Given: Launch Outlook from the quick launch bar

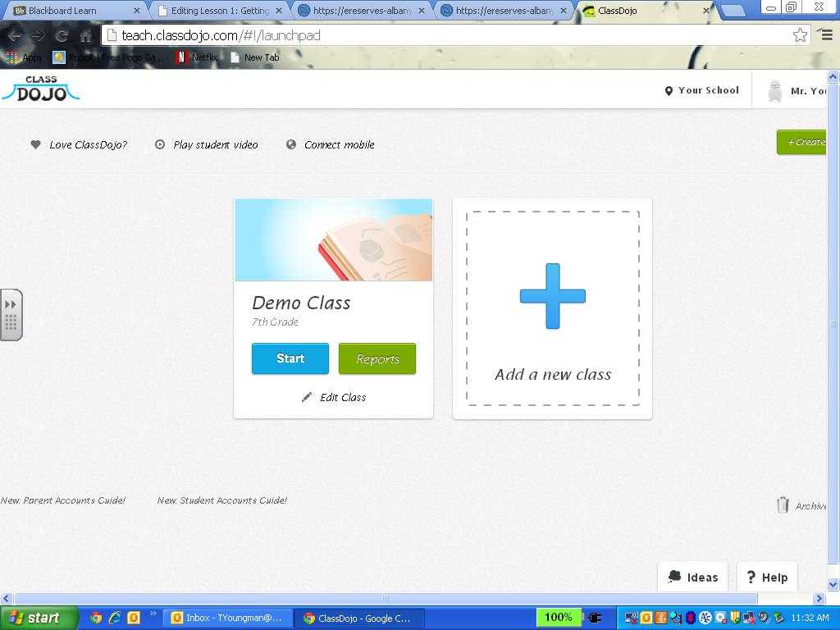Looking at the screenshot, I should 134,618.
